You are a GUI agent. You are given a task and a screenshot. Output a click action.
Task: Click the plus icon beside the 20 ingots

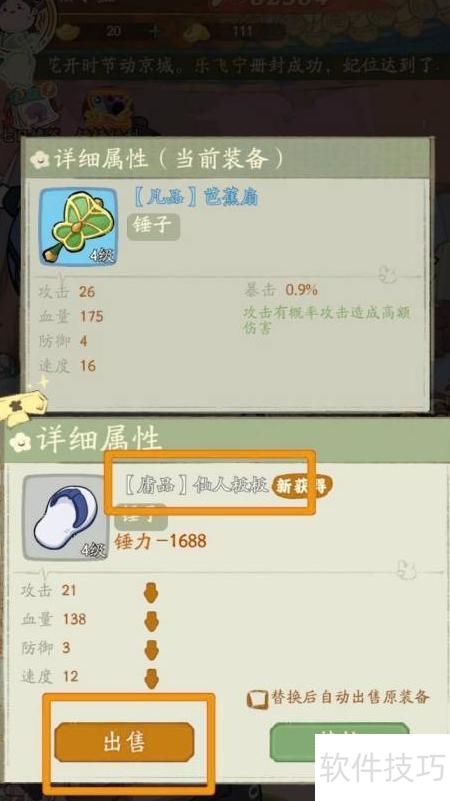[x=155, y=32]
